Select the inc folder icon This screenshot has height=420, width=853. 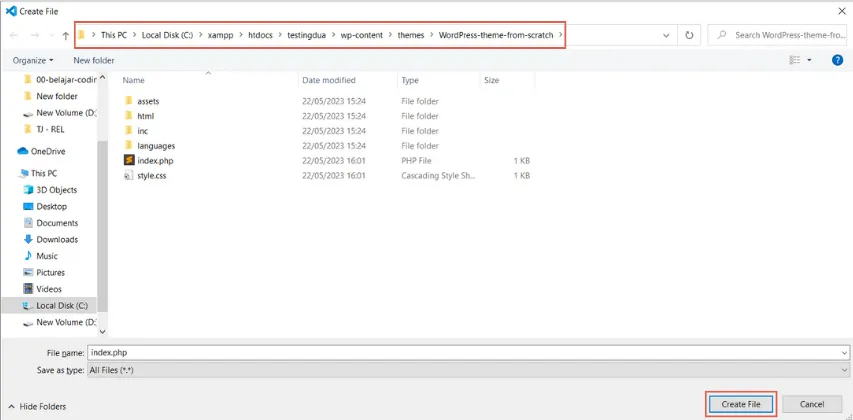click(x=128, y=131)
